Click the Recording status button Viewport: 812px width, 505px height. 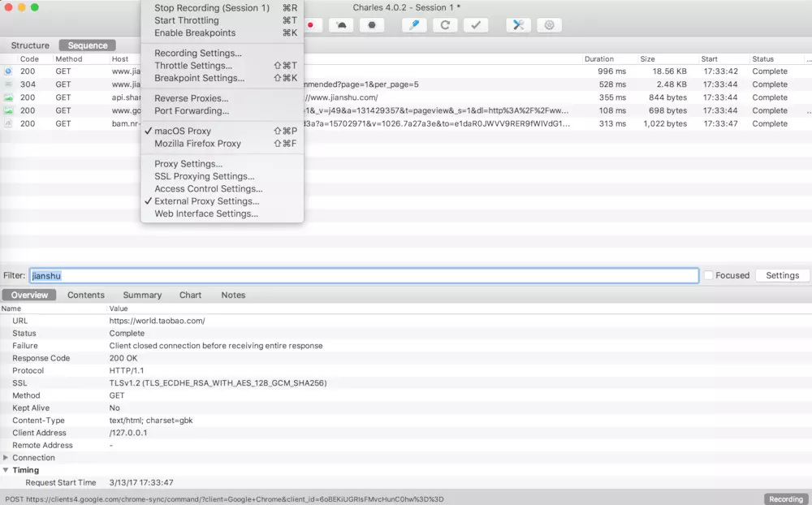pyautogui.click(x=785, y=499)
